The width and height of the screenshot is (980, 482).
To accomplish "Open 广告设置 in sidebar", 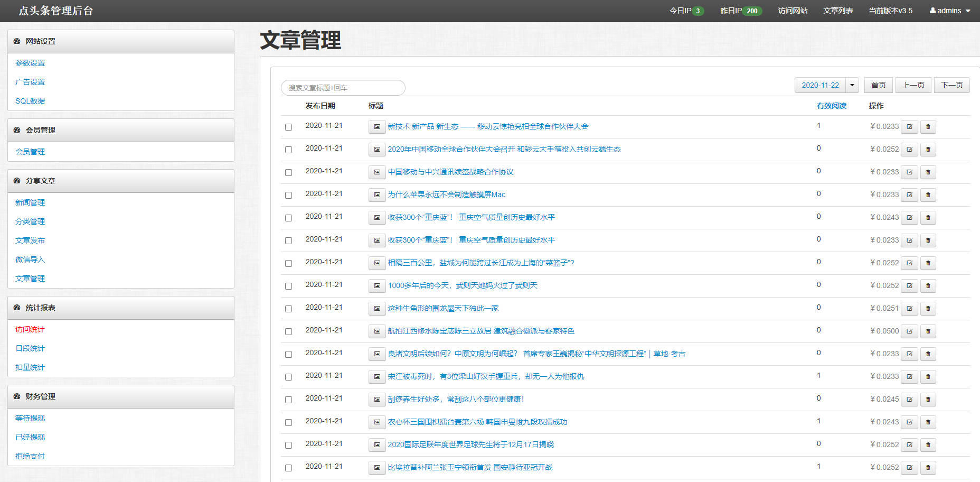I will coord(30,82).
